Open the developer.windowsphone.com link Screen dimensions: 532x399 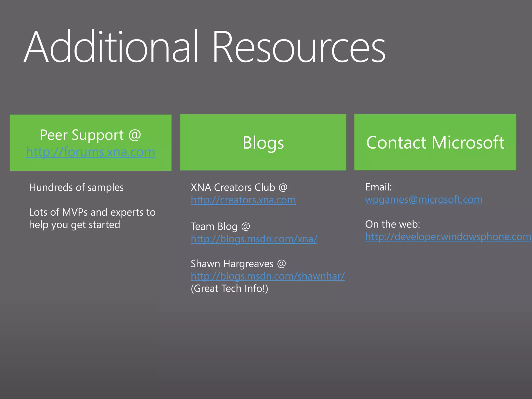[448, 237]
